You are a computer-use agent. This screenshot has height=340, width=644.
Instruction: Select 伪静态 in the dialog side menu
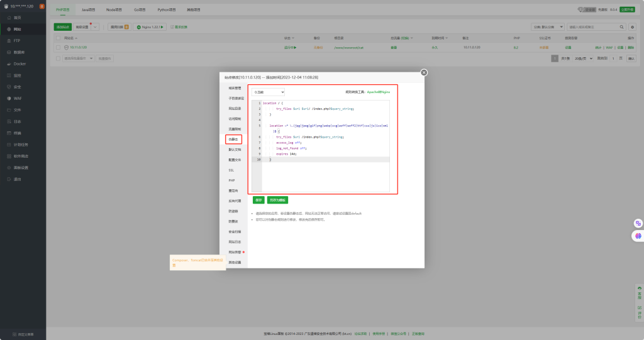[x=233, y=139]
